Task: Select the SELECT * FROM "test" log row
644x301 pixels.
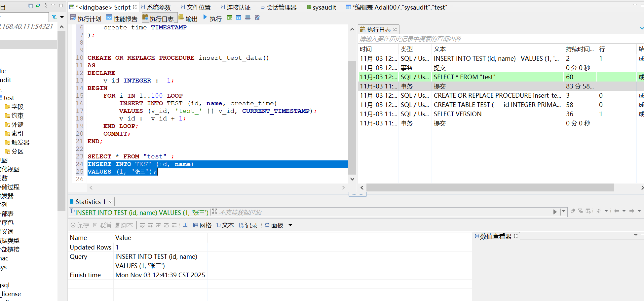Action: pos(464,77)
